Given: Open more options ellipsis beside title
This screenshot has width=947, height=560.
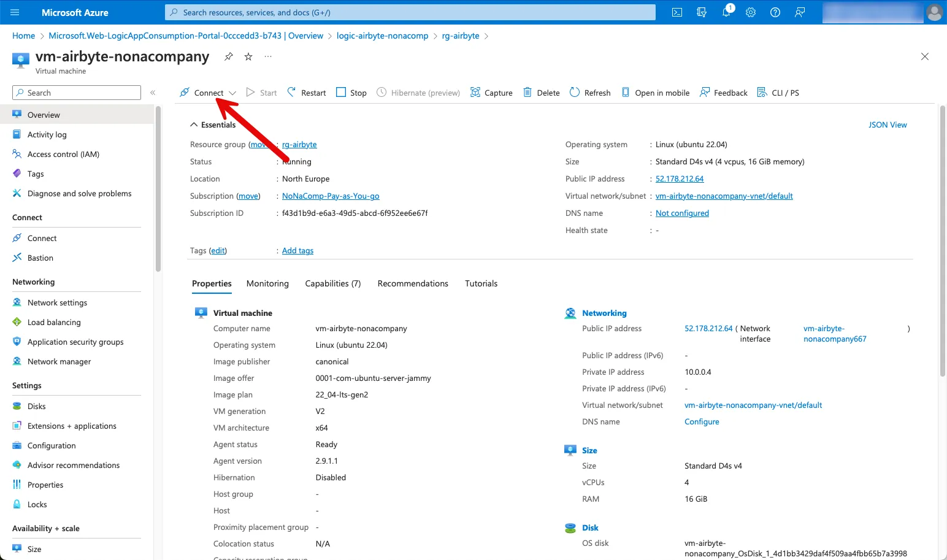Looking at the screenshot, I should point(268,56).
